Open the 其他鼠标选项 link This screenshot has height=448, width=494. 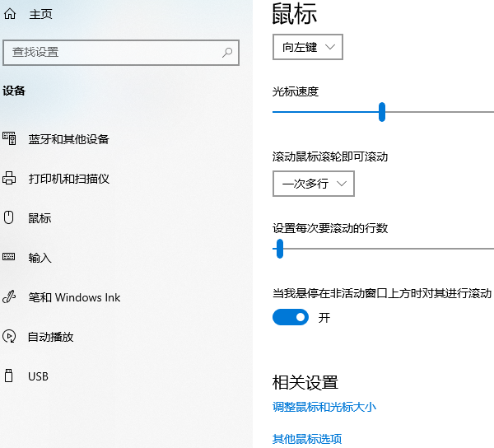click(306, 439)
